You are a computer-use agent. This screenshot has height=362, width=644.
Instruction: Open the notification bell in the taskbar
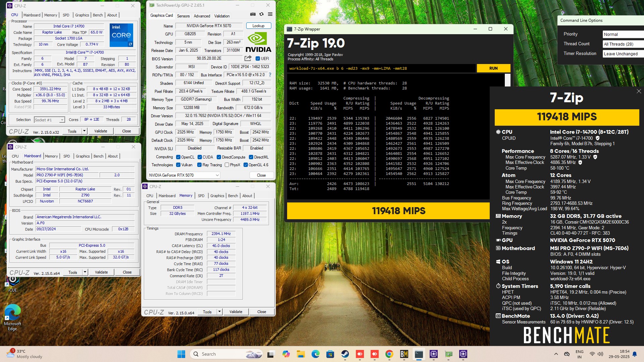point(635,354)
